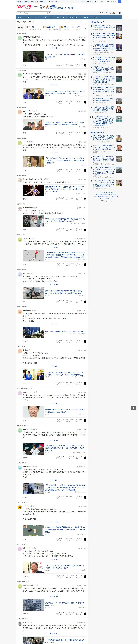Image resolution: width=138 pixels, height=644 pixels.
Task: Open the 有料 navigation tab
Action: pos(95,17)
